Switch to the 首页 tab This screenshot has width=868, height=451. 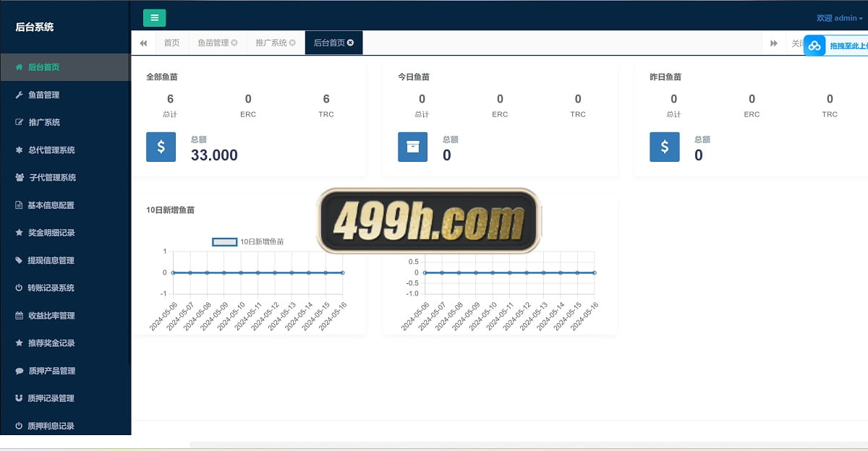171,43
